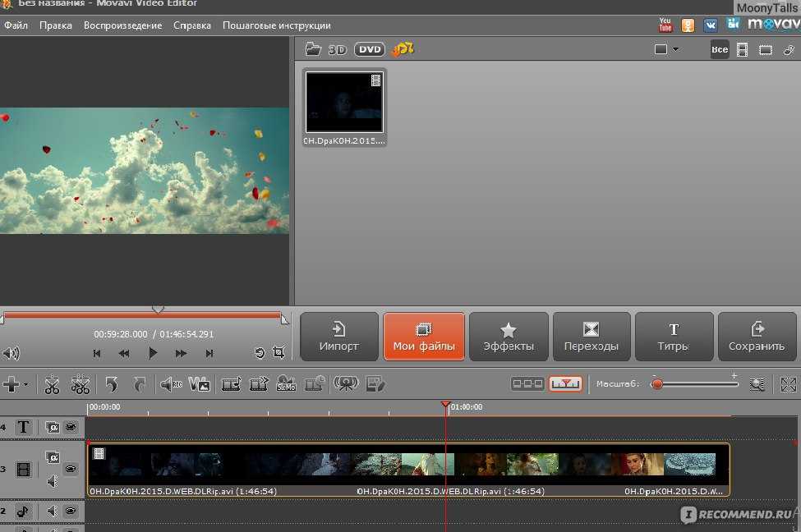
Task: Click the 01:00:00 ruler mark
Action: point(467,407)
